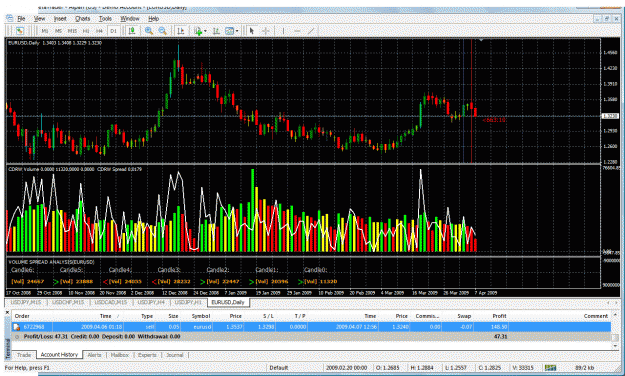Open the Experts terminal tab
The image size is (625, 376).
click(x=147, y=354)
